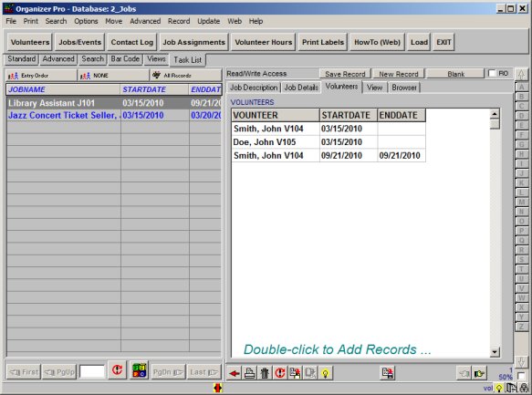Click the status bar door icon
This screenshot has width=532, height=395.
click(512, 388)
